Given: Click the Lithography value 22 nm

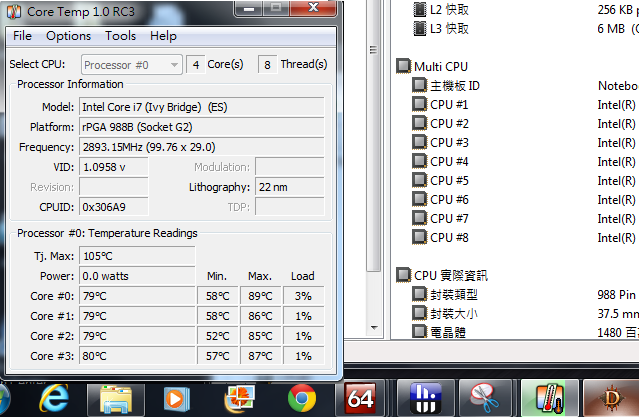Looking at the screenshot, I should pyautogui.click(x=290, y=187).
